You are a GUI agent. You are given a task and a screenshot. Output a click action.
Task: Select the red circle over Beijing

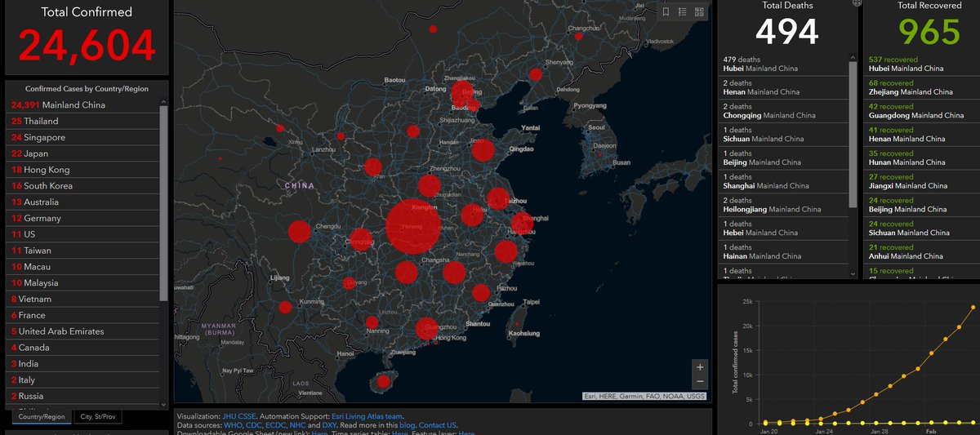(x=463, y=92)
